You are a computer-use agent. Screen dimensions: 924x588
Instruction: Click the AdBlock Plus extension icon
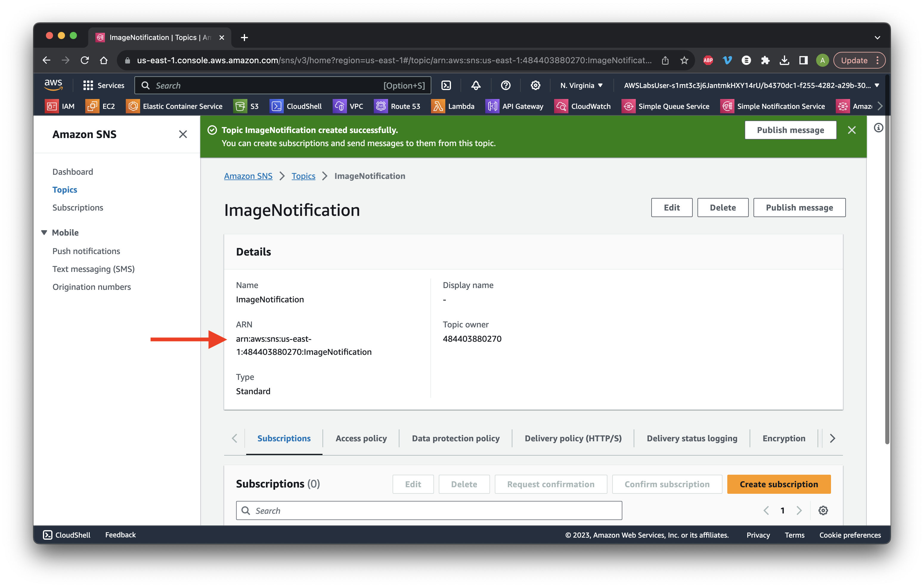tap(708, 60)
